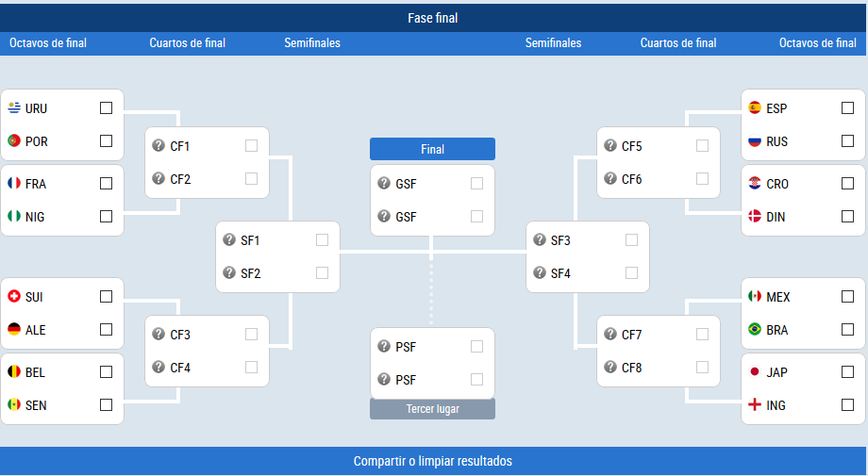Image resolution: width=868 pixels, height=476 pixels.
Task: Click the Brazil flag icon
Action: pyautogui.click(x=755, y=330)
